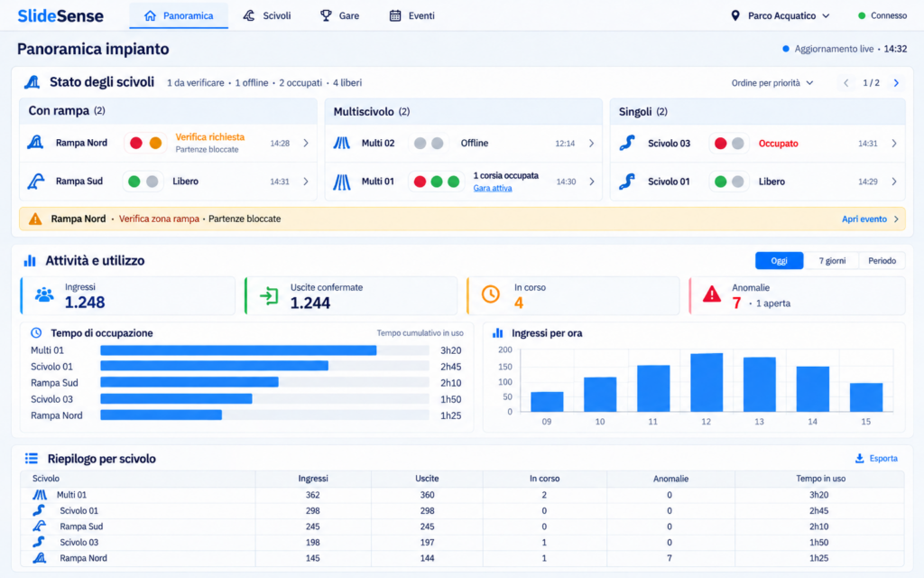Click the location pin icon by Parco Acquatico

tap(735, 16)
